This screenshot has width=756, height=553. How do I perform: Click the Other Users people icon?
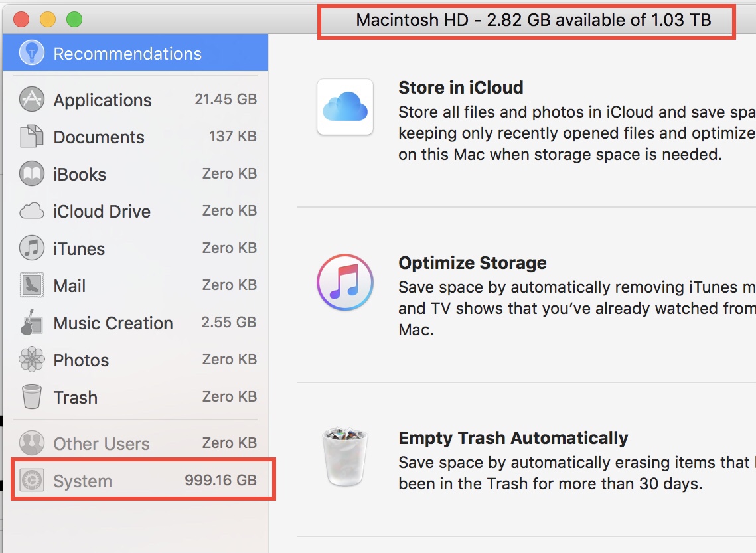pyautogui.click(x=32, y=443)
